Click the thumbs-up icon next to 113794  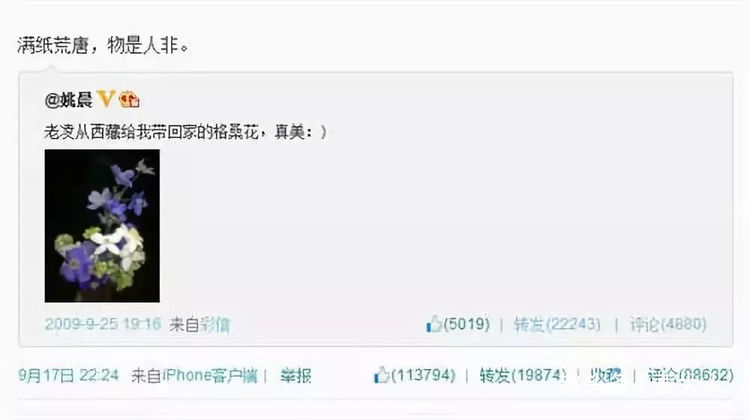(381, 375)
